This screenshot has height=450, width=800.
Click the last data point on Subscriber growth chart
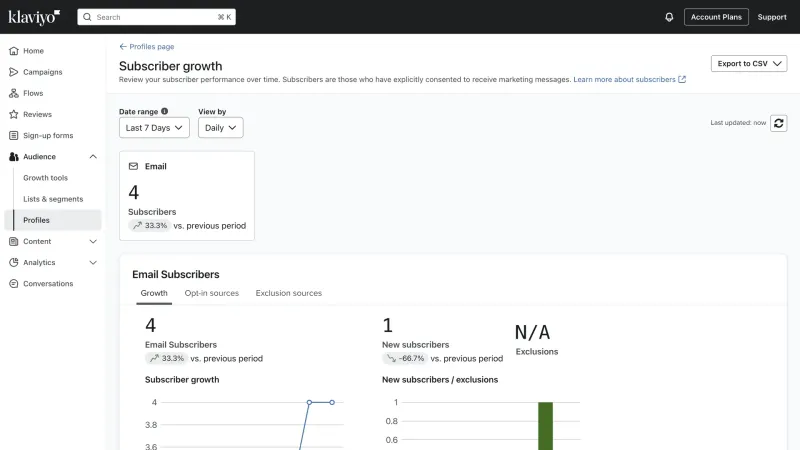pos(332,403)
